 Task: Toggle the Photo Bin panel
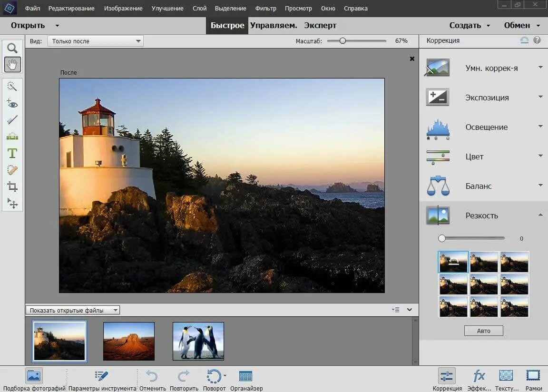[34, 376]
